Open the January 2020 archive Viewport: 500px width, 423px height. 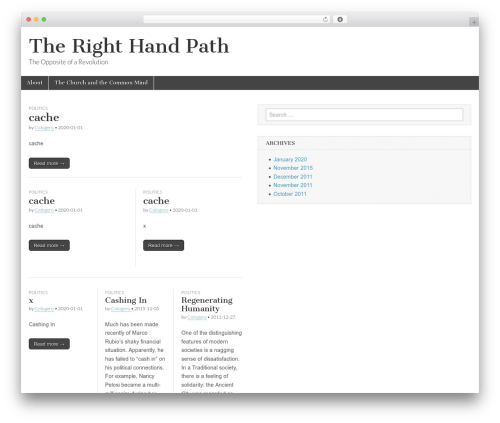click(x=290, y=159)
